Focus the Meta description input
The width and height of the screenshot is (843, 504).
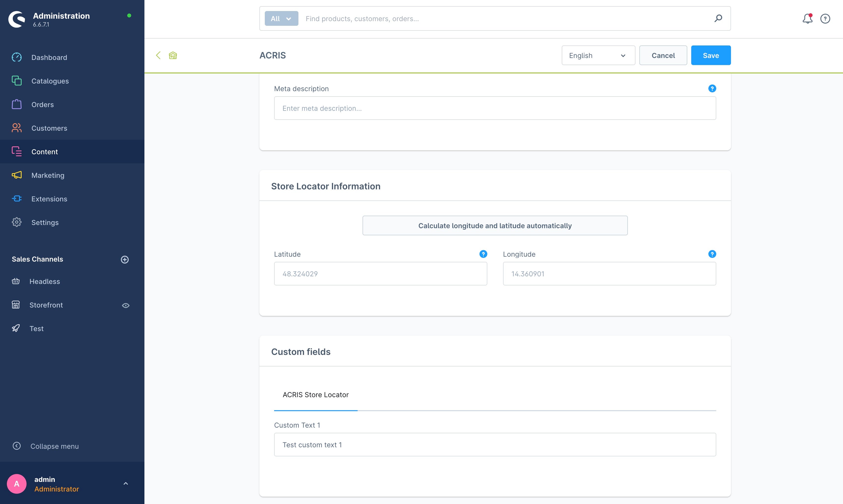coord(495,108)
